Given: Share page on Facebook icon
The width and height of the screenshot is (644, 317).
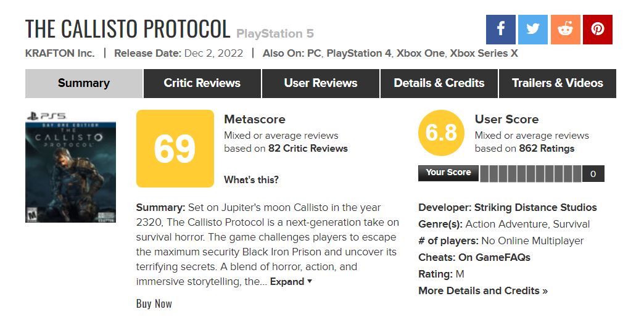Looking at the screenshot, I should pyautogui.click(x=501, y=29).
